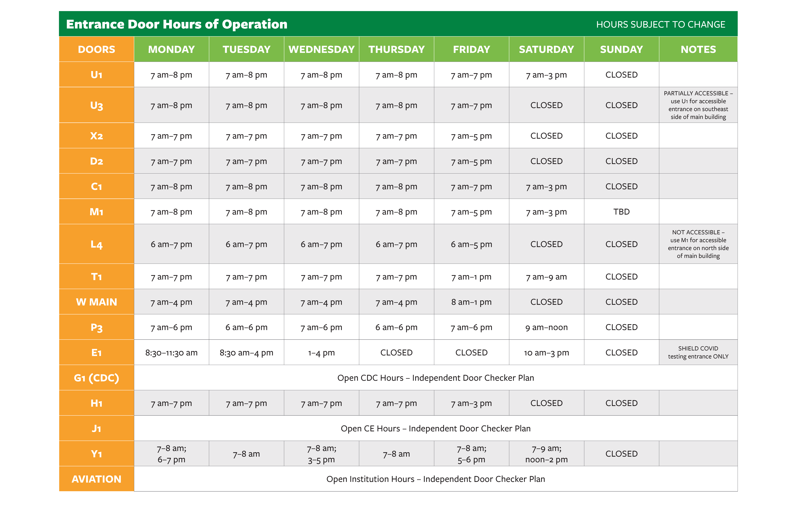This screenshot has height=532, width=798.
Task: Click the W MAIN door row label
Action: (97, 302)
